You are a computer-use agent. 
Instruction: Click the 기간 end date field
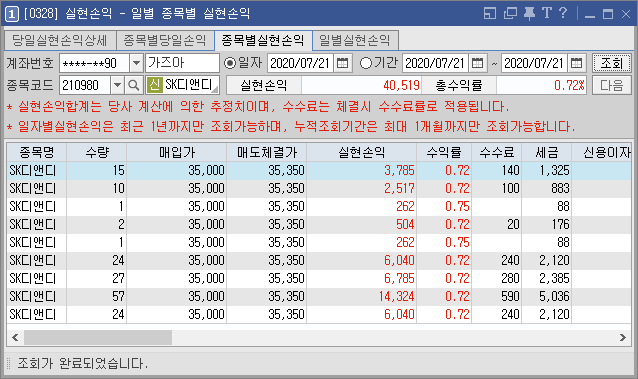pos(534,63)
